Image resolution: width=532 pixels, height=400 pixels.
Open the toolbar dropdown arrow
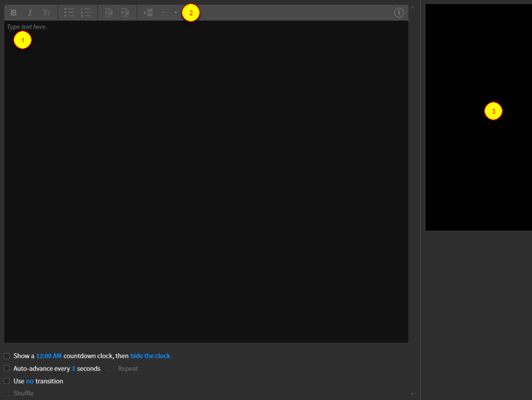[x=176, y=13]
